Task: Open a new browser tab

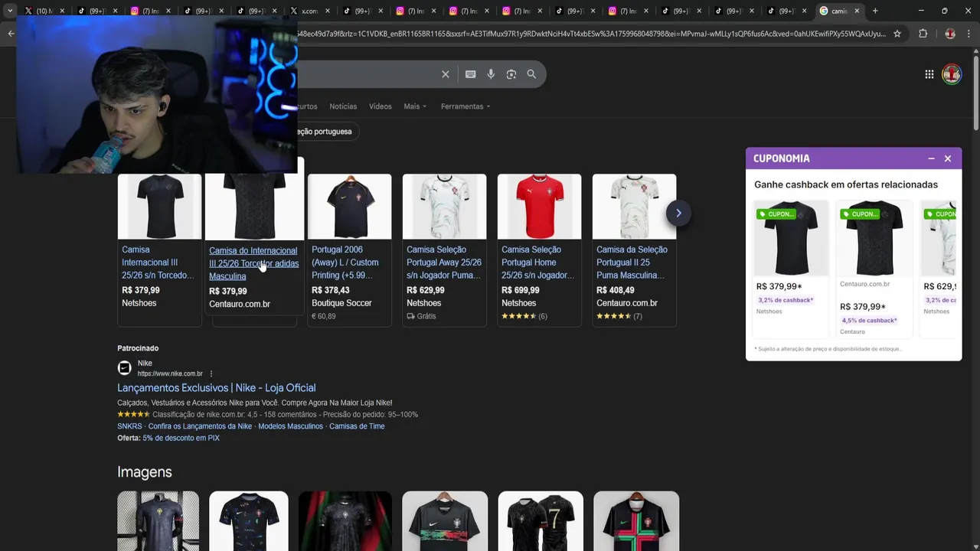Action: (875, 11)
